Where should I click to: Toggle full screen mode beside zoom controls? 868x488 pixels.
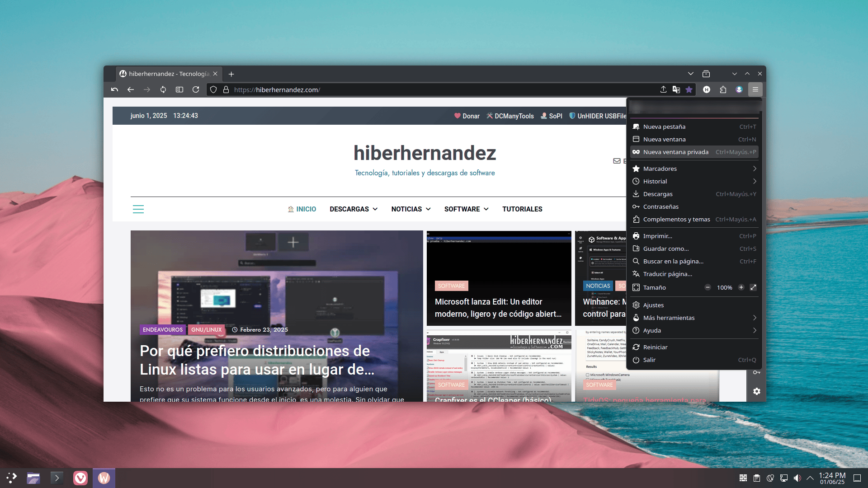click(x=753, y=287)
